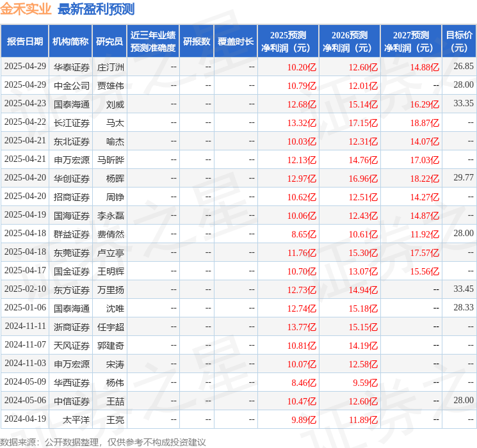Click the 机构简称 column header

pos(70,42)
